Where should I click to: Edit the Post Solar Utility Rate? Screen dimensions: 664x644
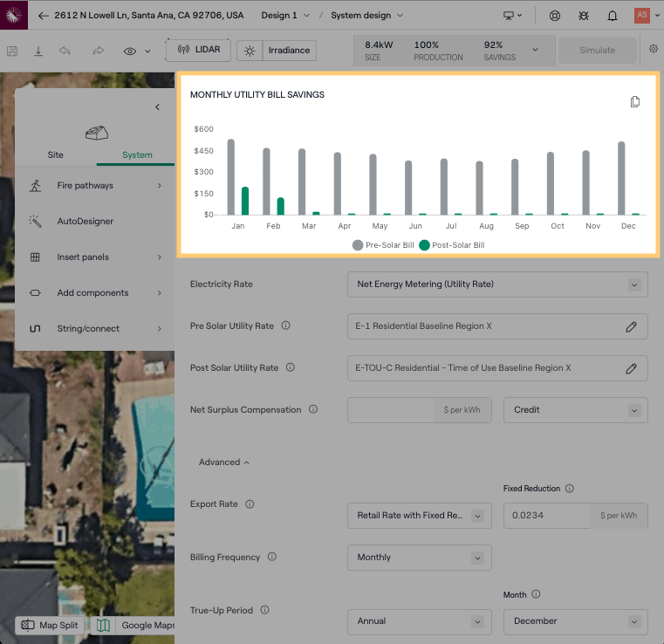631,368
